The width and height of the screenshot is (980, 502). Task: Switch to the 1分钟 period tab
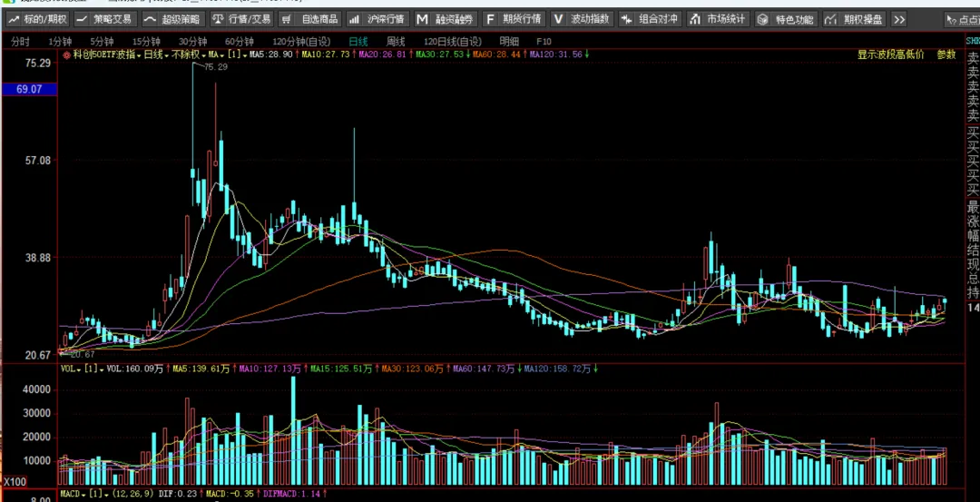coord(60,42)
